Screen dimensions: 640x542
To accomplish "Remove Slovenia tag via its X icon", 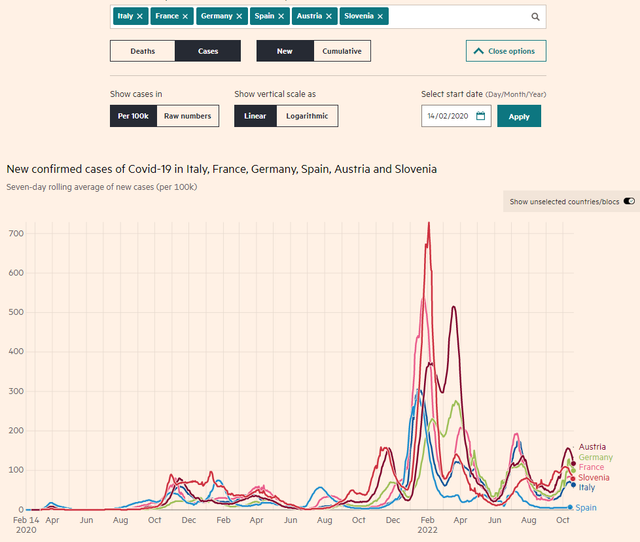I will [x=380, y=17].
